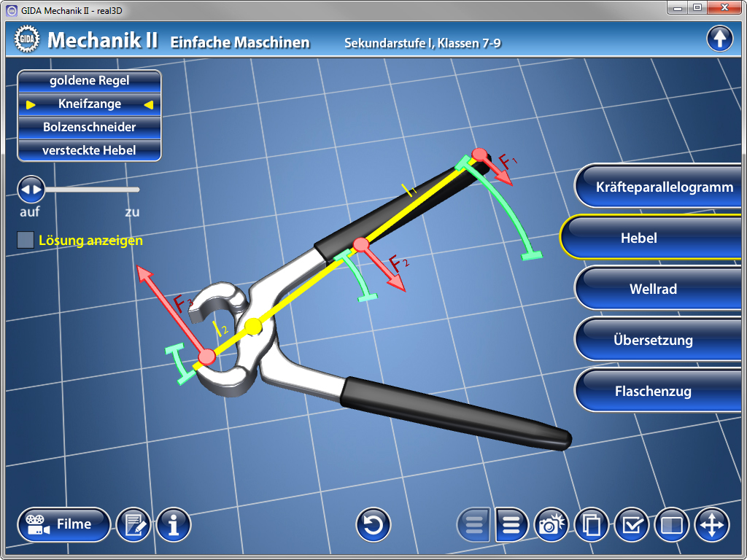Click the reset rotation arrow icon
Image resolution: width=747 pixels, height=560 pixels.
373,524
